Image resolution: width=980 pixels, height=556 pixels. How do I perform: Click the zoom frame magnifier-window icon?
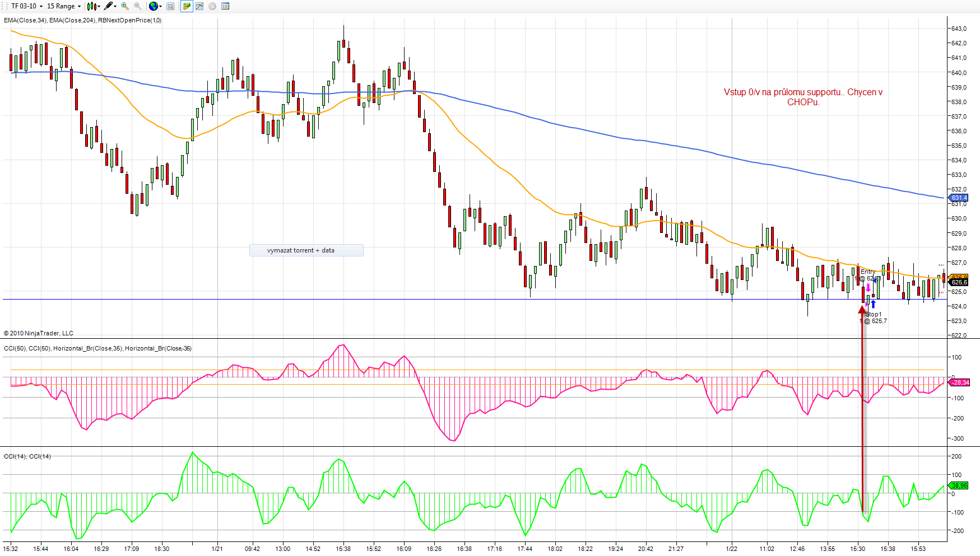click(170, 6)
